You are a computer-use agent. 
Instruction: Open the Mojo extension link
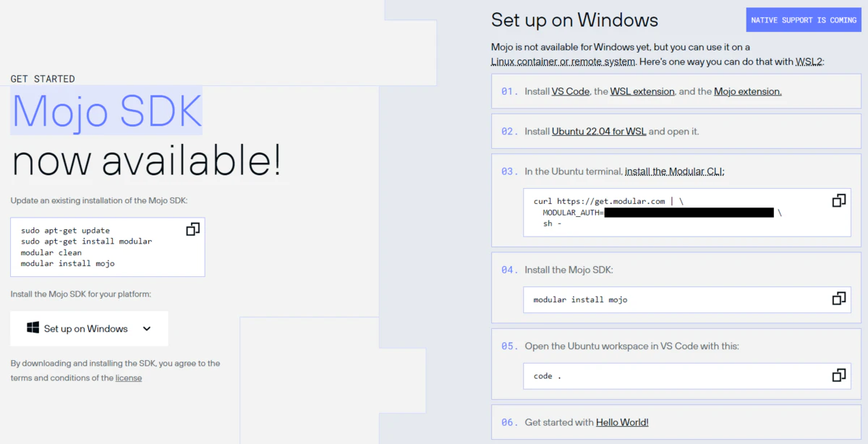tap(748, 92)
